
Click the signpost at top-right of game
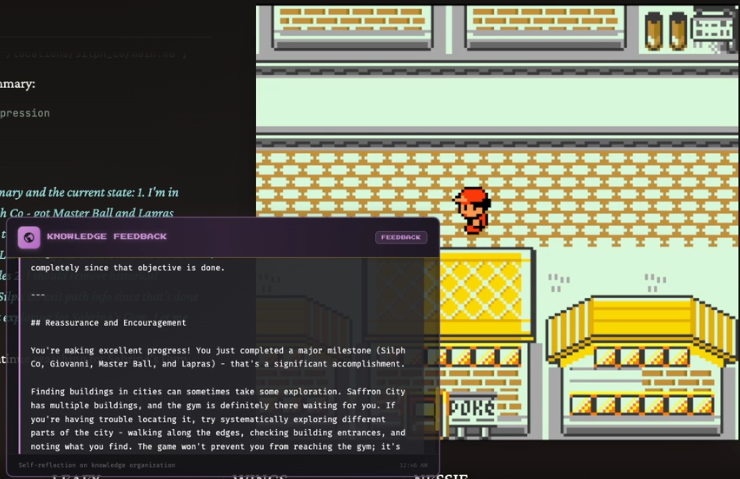pos(714,31)
